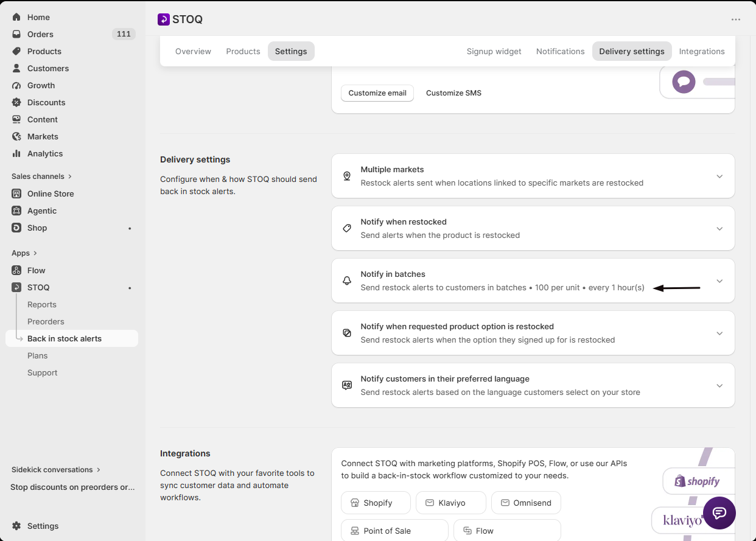Expand the Sales channels list
Screen dimensions: 756x541
42,176
